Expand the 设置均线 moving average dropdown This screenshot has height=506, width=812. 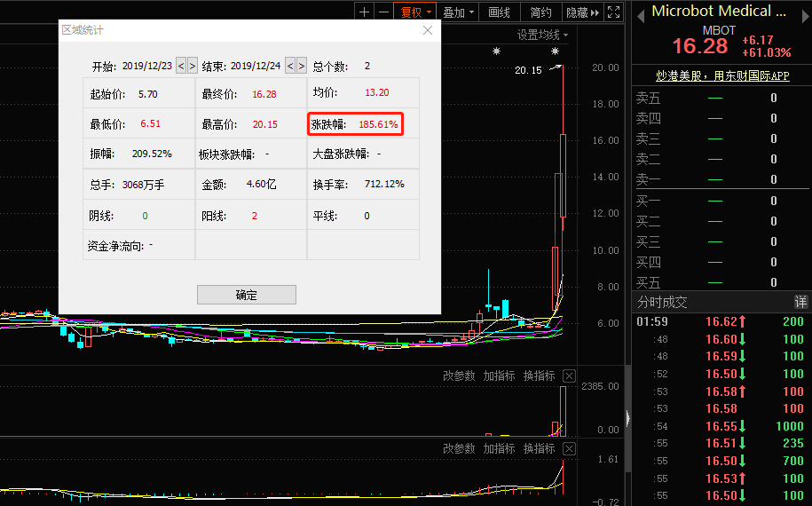pyautogui.click(x=543, y=35)
